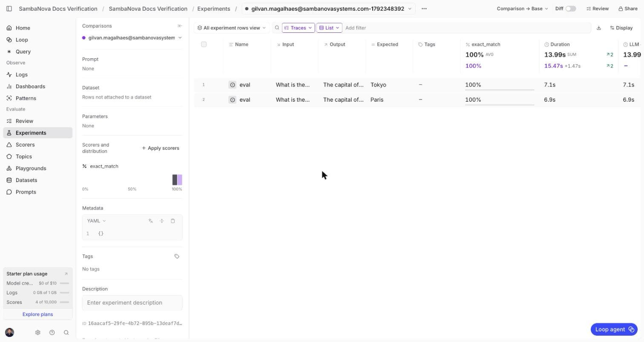
Task: Open Starter plan usage details arrow
Action: coord(66,274)
